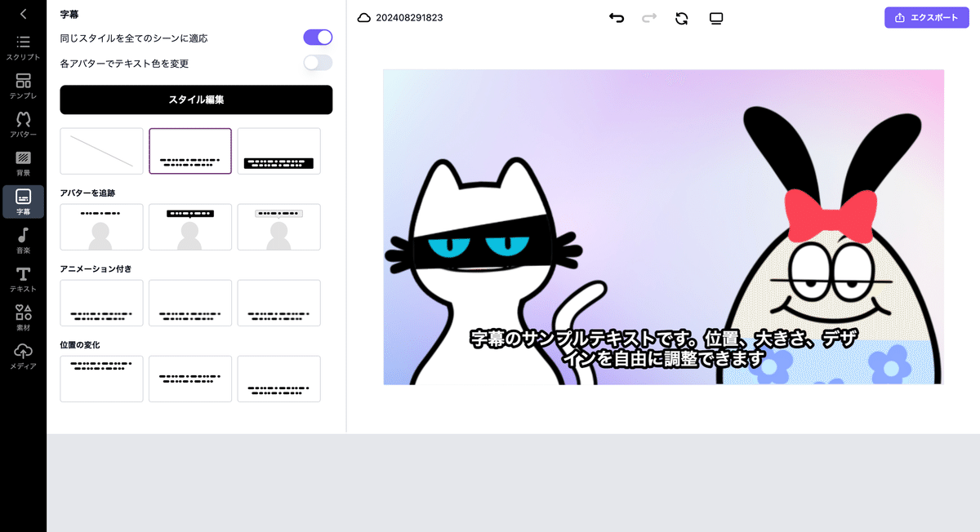The width and height of the screenshot is (980, 532).
Task: Select bottom-position 位置の変化 subtitle style
Action: click(x=279, y=379)
